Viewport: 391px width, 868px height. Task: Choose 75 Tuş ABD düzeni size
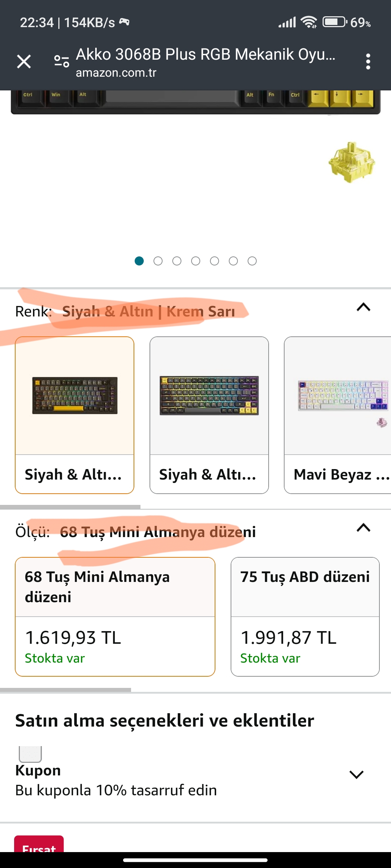click(x=305, y=616)
